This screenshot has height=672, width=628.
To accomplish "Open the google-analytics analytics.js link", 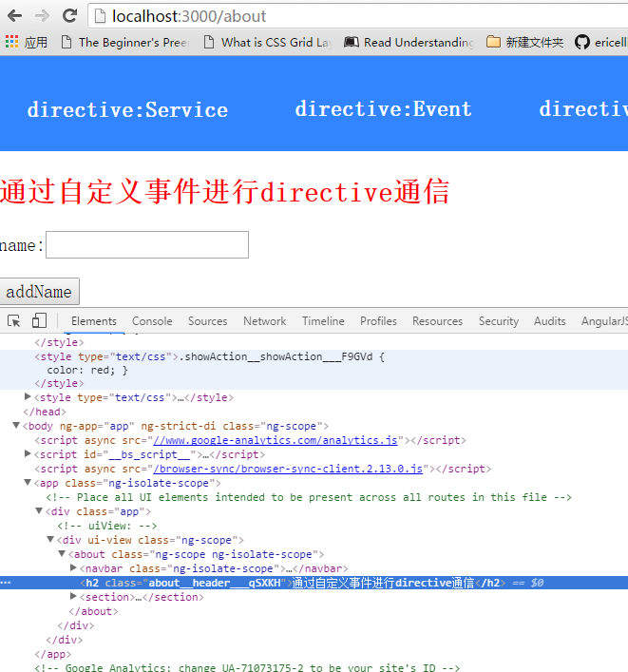I will click(276, 440).
